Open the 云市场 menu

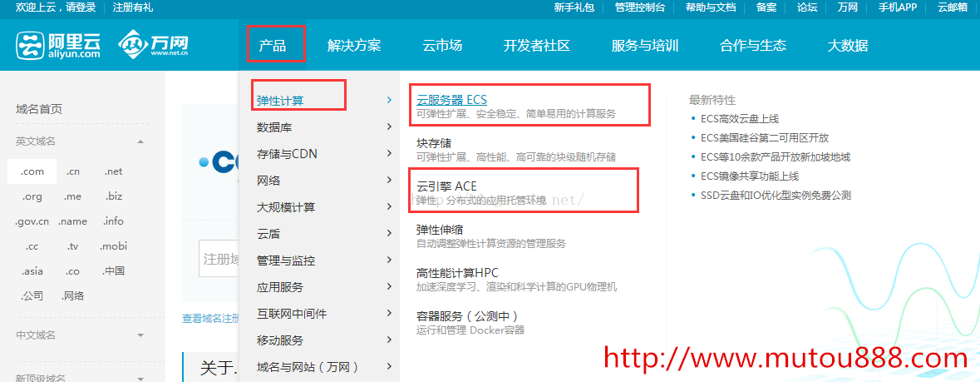click(442, 45)
